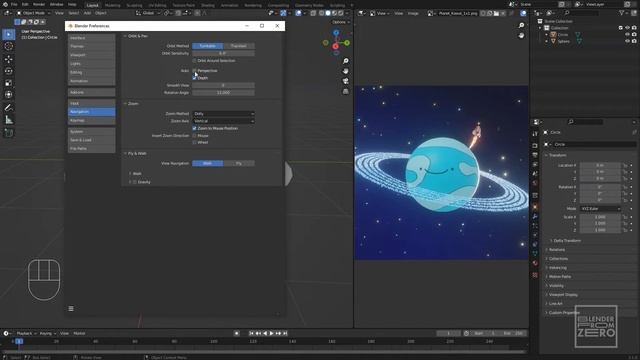640x360 pixels.
Task: Select Walk view navigation
Action: pos(208,163)
